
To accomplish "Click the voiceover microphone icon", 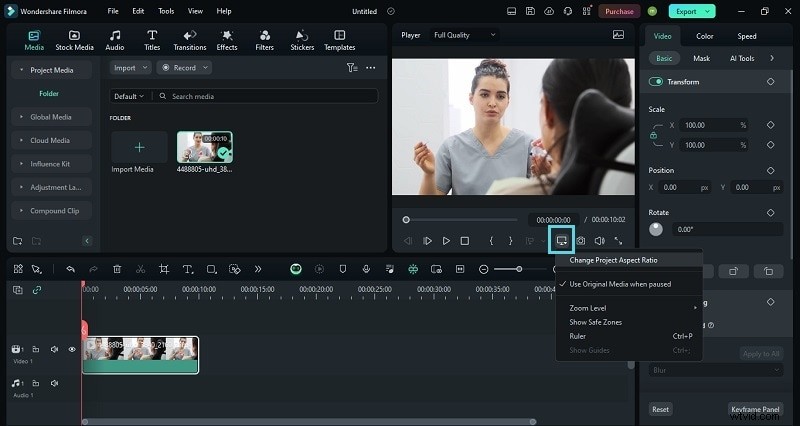I will pyautogui.click(x=366, y=269).
